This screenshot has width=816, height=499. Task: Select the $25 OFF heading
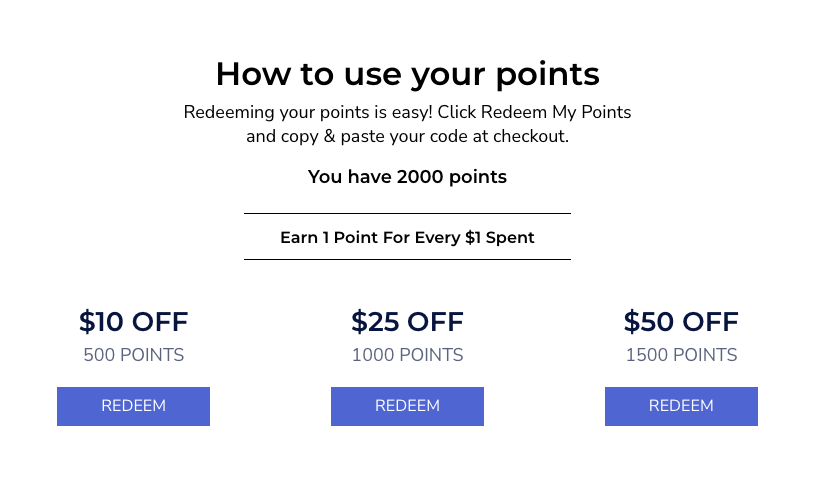pyautogui.click(x=407, y=322)
